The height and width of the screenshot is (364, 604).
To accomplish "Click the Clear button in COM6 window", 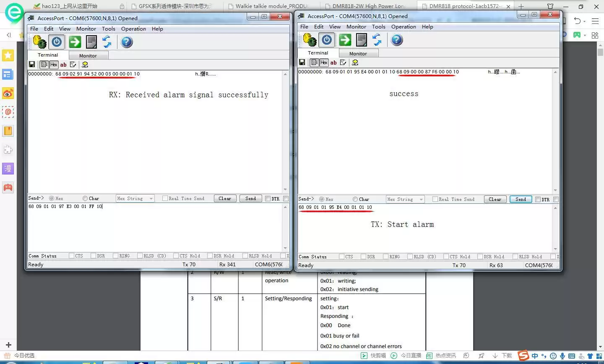I will [x=225, y=198].
